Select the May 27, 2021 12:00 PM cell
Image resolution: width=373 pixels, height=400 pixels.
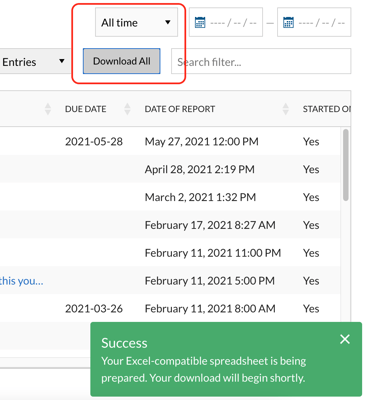(202, 142)
